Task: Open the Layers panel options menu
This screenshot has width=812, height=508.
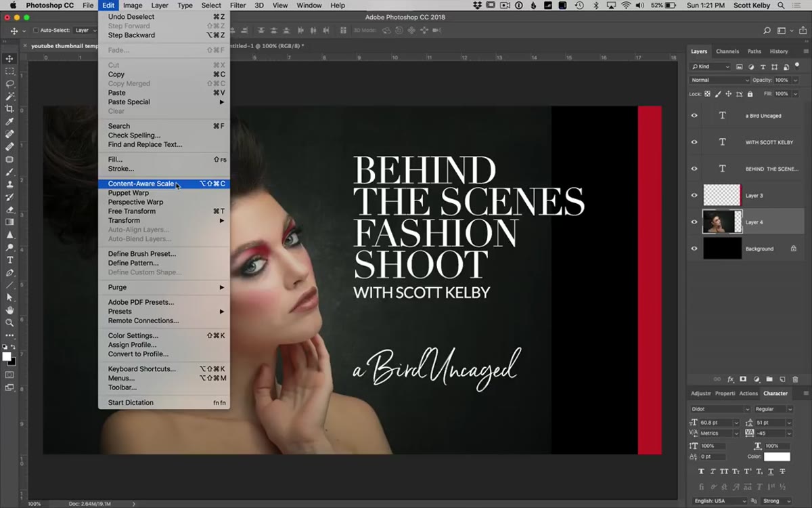Action: click(x=805, y=51)
